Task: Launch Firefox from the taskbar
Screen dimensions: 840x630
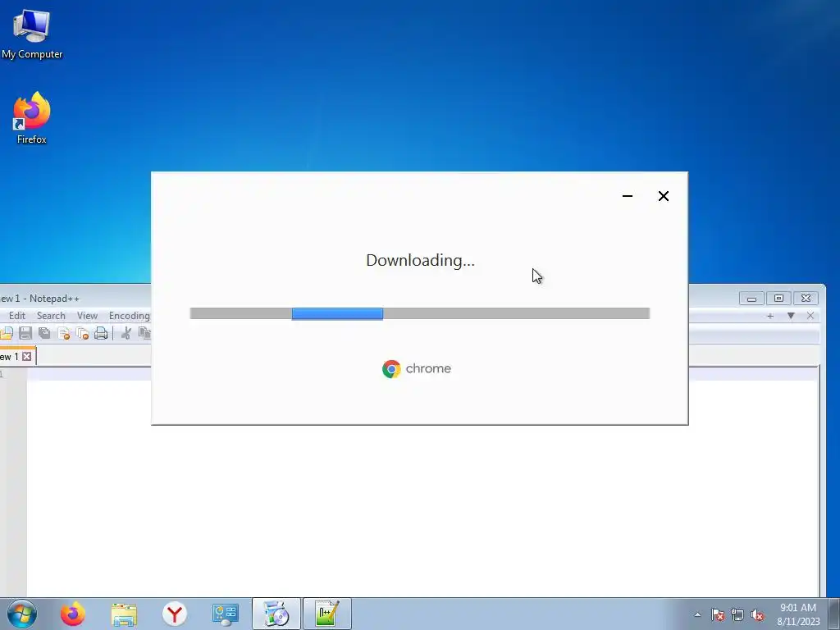Action: click(73, 614)
